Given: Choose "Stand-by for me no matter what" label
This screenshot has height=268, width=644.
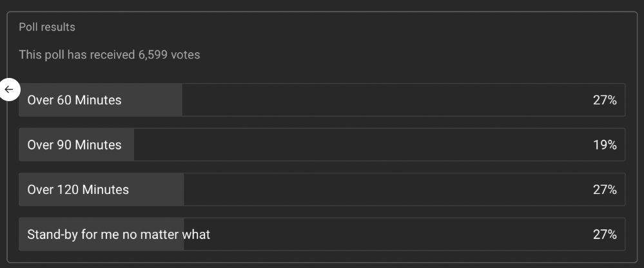Looking at the screenshot, I should [x=119, y=235].
